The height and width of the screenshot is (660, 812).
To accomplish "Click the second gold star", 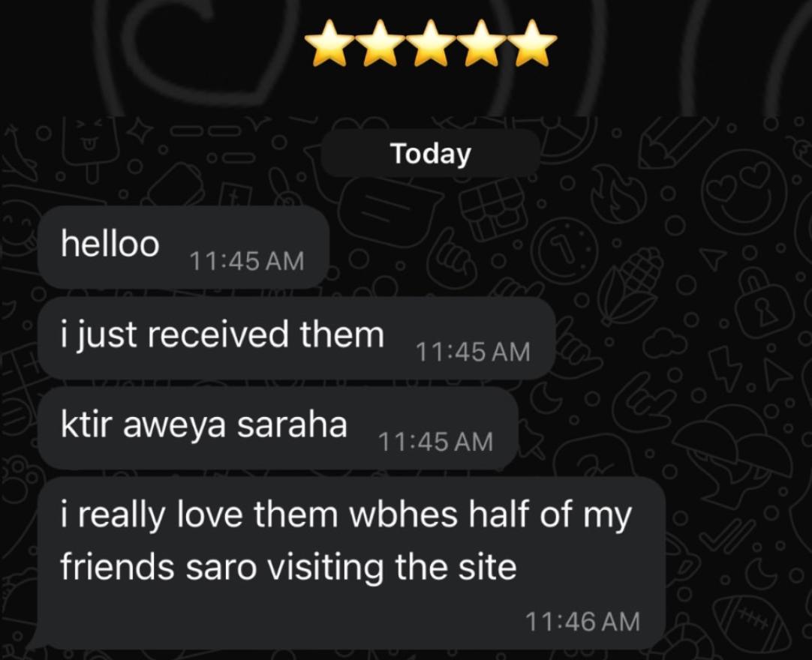I will pyautogui.click(x=380, y=43).
